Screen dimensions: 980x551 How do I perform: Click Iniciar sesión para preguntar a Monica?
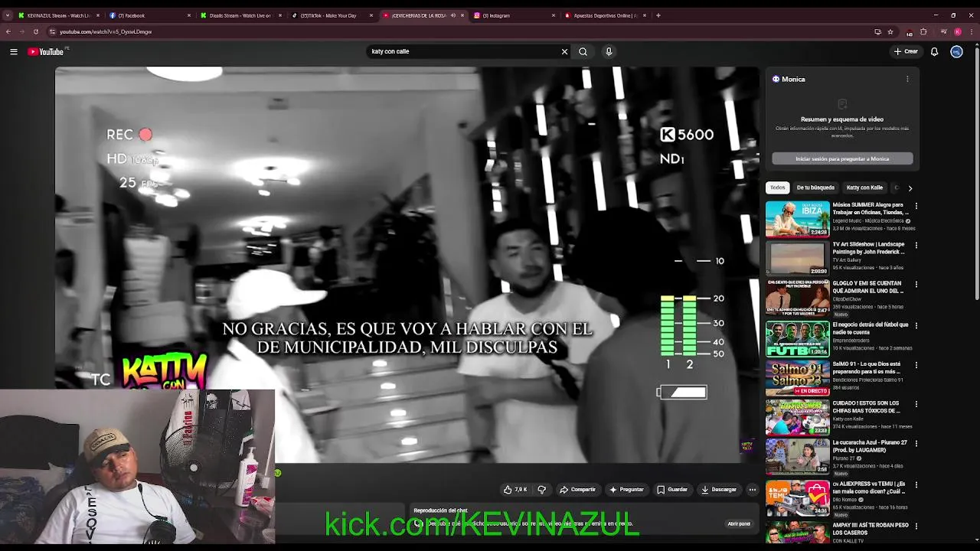click(x=842, y=158)
